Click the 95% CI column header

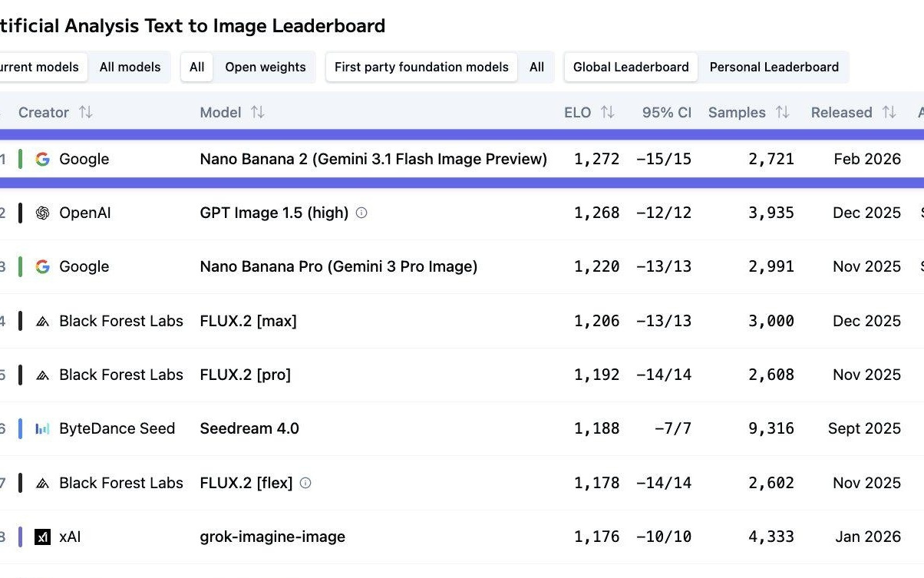(666, 113)
